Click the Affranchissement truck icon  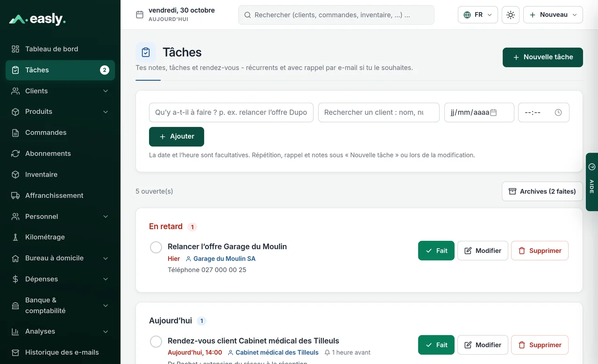click(x=15, y=196)
